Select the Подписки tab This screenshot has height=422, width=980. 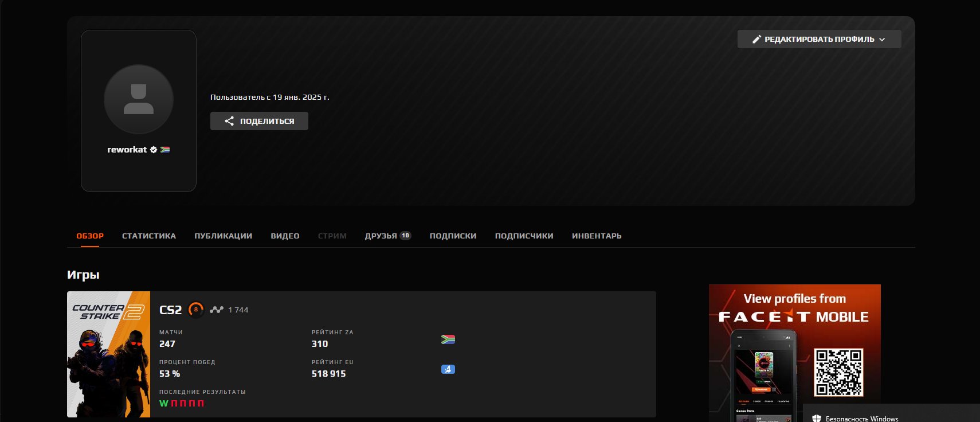453,236
